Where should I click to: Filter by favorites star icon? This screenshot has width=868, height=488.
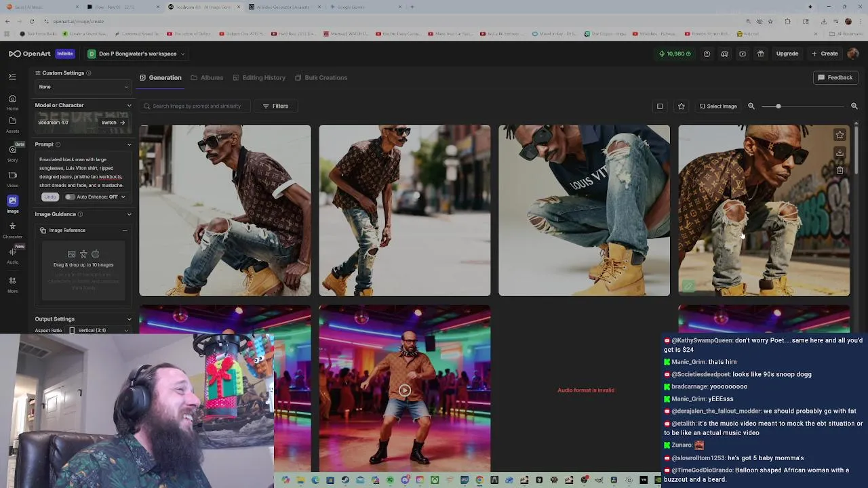tap(682, 106)
